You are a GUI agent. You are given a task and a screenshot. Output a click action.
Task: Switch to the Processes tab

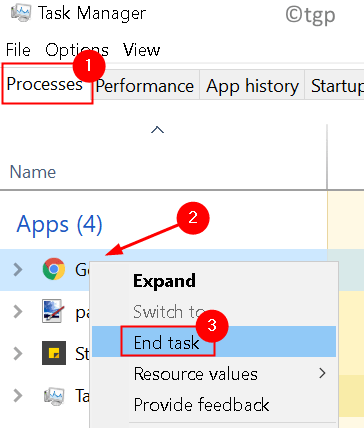pyautogui.click(x=45, y=84)
